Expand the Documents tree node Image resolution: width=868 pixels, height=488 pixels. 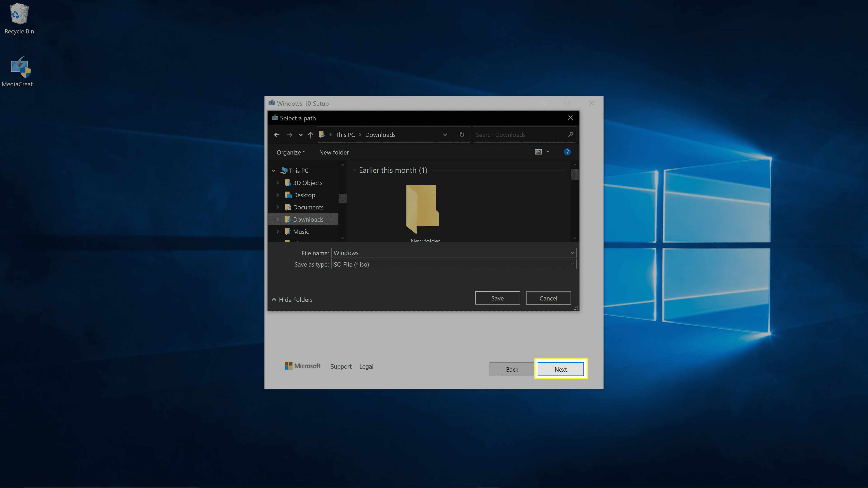(x=278, y=207)
